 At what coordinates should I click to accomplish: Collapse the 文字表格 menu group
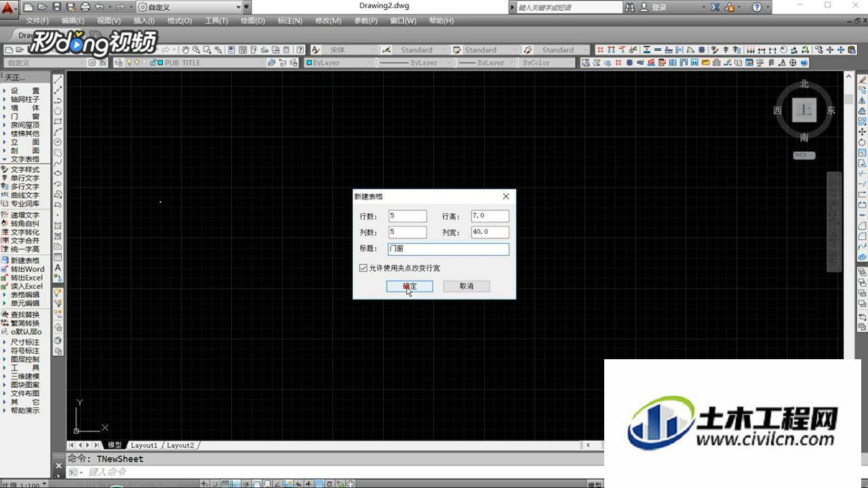[x=25, y=159]
